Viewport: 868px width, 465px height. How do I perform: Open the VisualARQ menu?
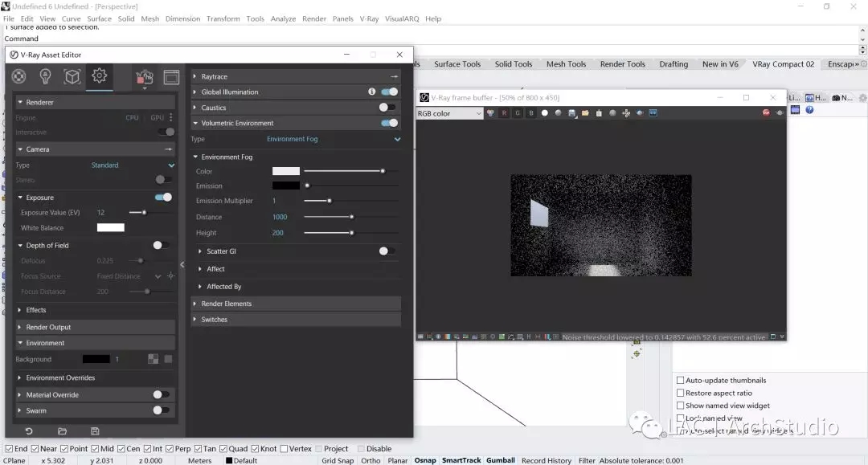pos(402,18)
